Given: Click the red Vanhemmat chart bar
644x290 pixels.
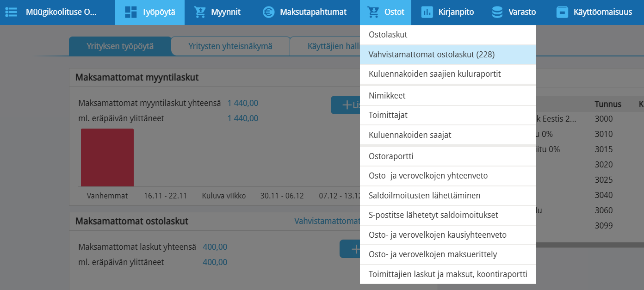Looking at the screenshot, I should 107,157.
